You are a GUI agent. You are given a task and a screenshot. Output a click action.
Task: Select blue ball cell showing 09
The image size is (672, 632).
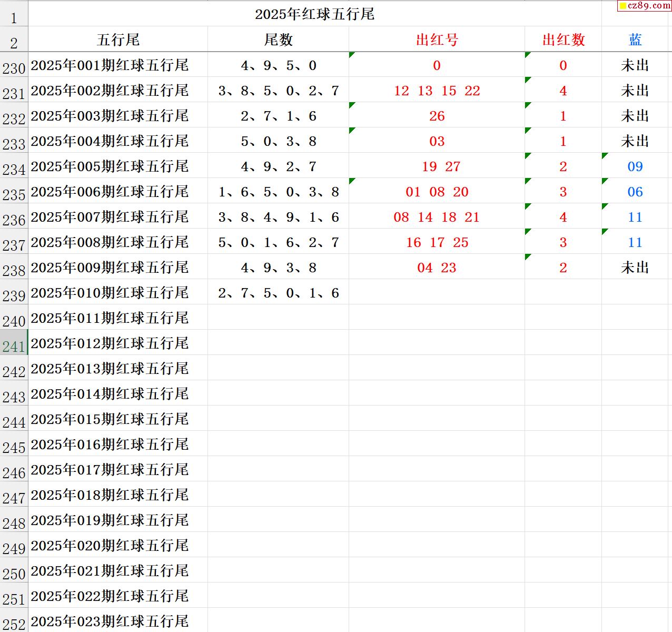635,166
